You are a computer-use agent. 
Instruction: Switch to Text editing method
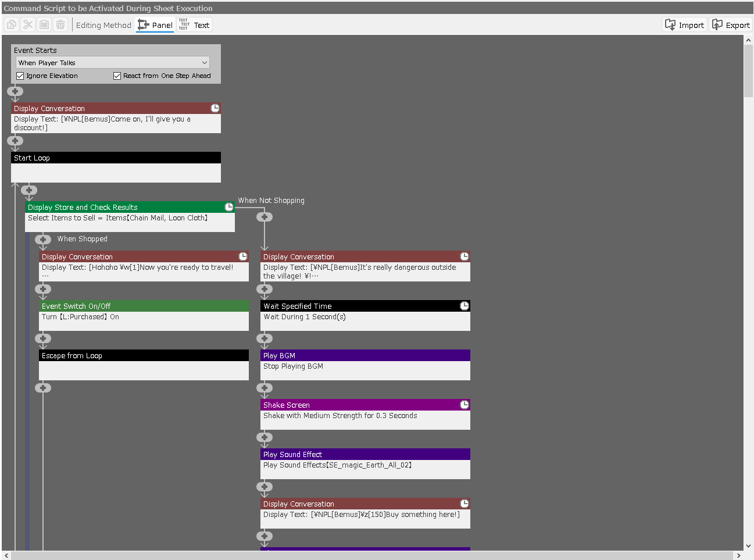click(x=195, y=25)
